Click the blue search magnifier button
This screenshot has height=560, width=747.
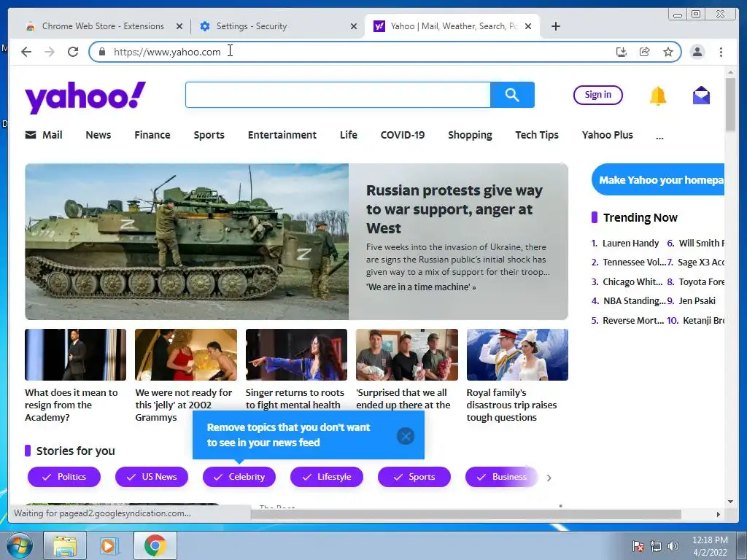coord(512,95)
